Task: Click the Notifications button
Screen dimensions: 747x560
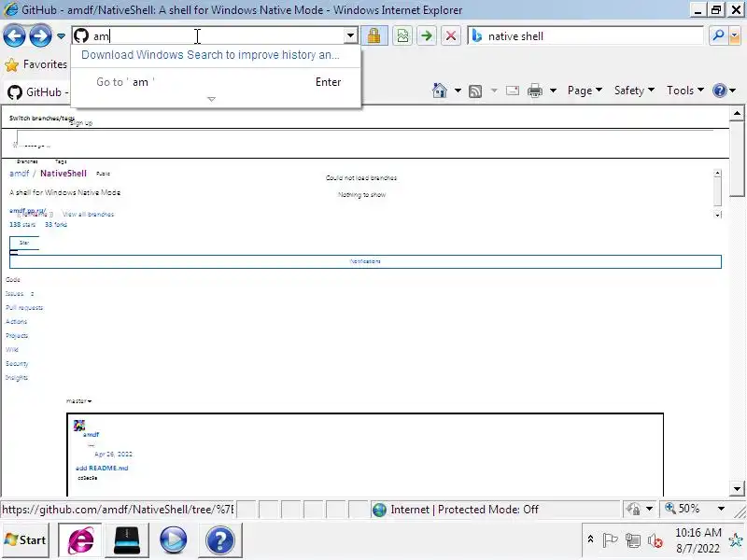Action: 365,261
